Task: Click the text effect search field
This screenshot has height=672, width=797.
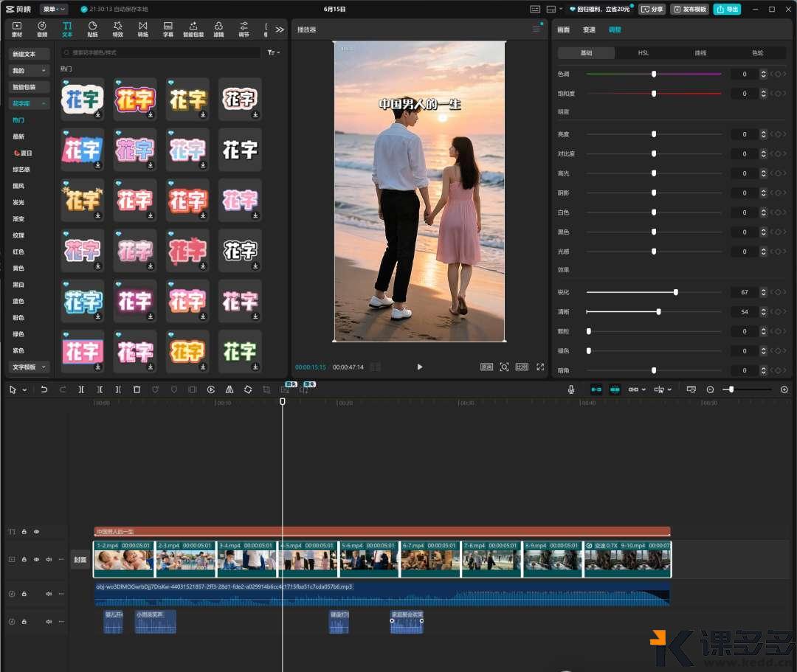Action: point(162,52)
